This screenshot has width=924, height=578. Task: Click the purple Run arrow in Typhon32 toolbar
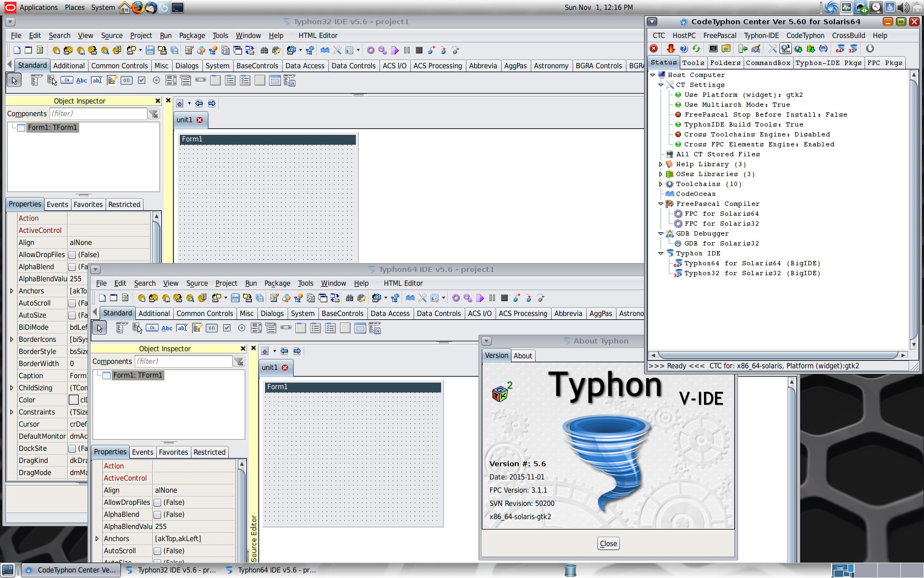click(395, 50)
